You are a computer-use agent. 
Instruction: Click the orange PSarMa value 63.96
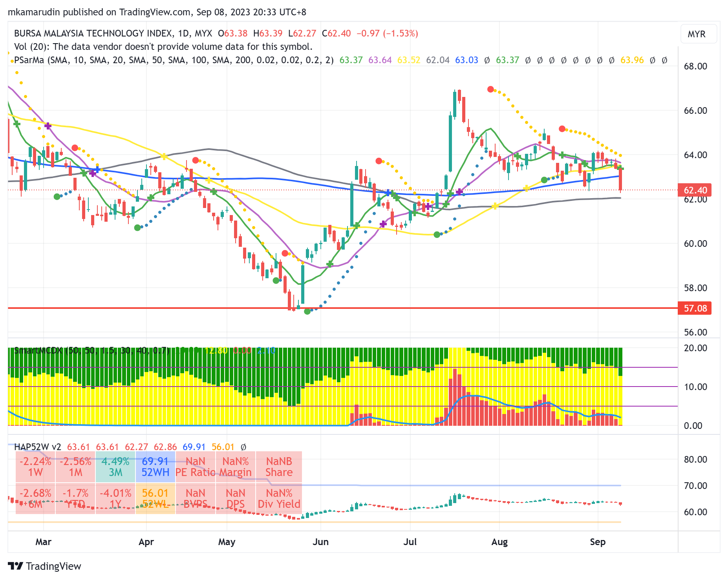coord(632,60)
